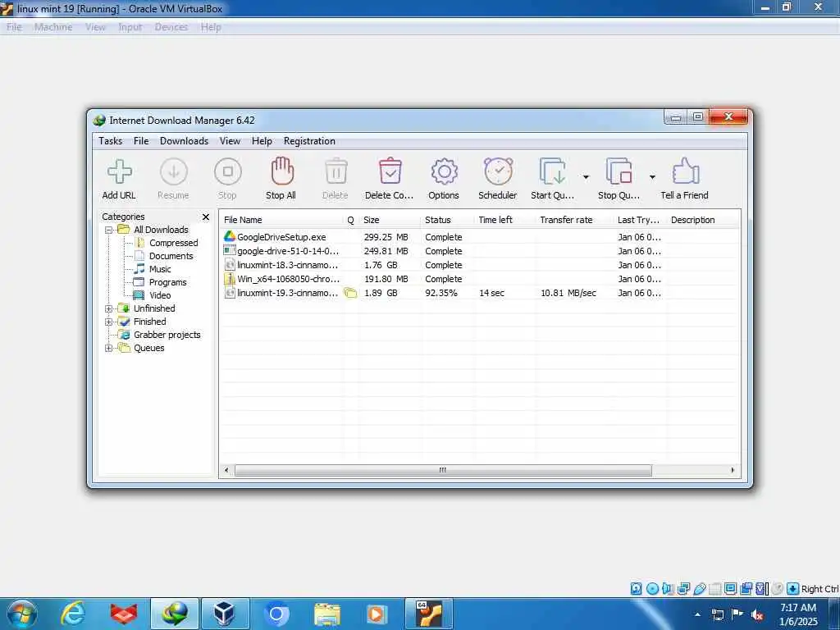Select Grabber projects in the tree
Image resolution: width=840 pixels, height=630 pixels.
tap(167, 335)
